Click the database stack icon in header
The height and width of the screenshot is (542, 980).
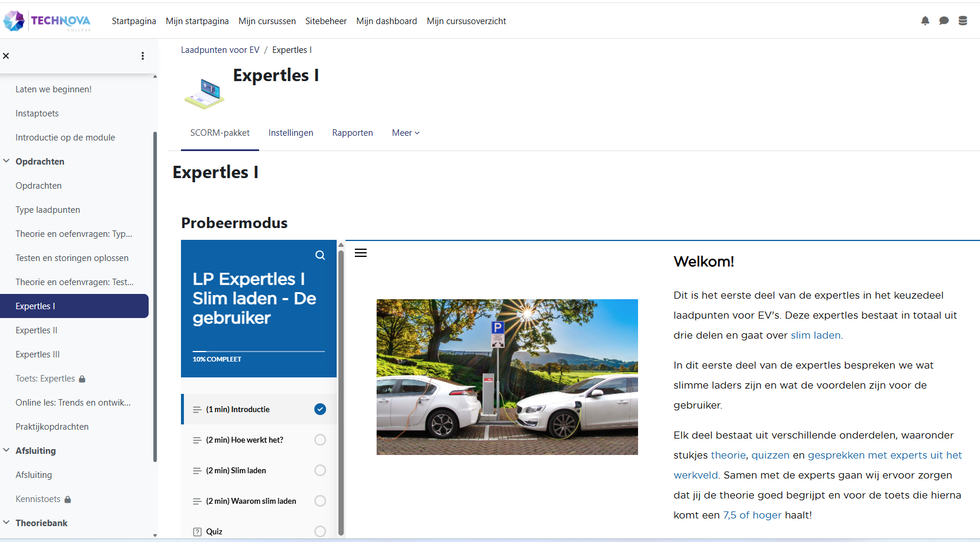pos(962,21)
